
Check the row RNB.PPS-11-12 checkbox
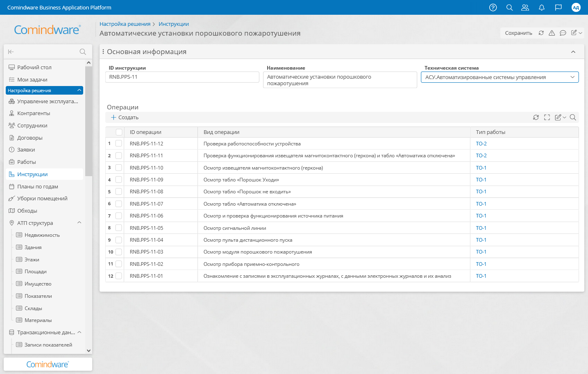tap(119, 144)
